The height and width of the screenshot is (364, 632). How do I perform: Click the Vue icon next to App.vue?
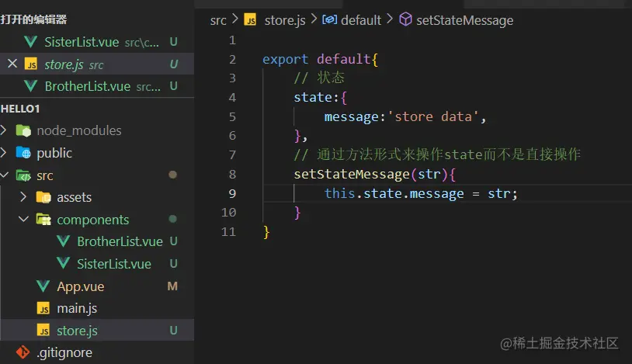tap(43, 286)
